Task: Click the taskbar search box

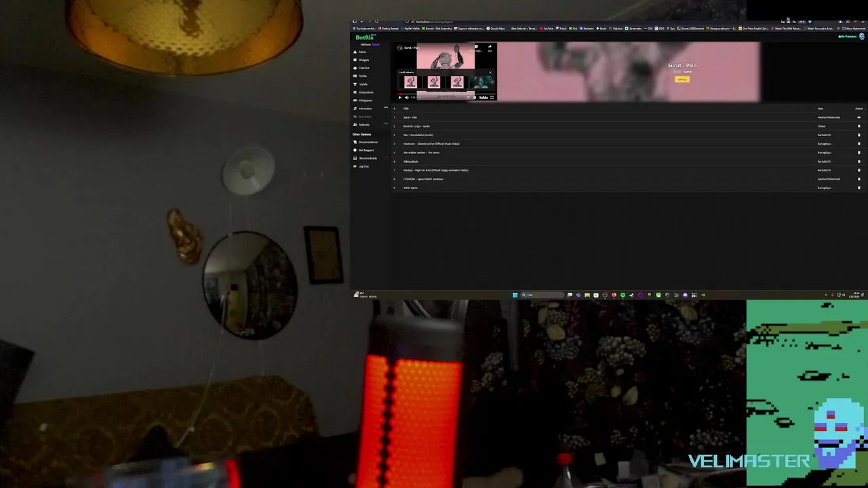Action: pos(542,295)
